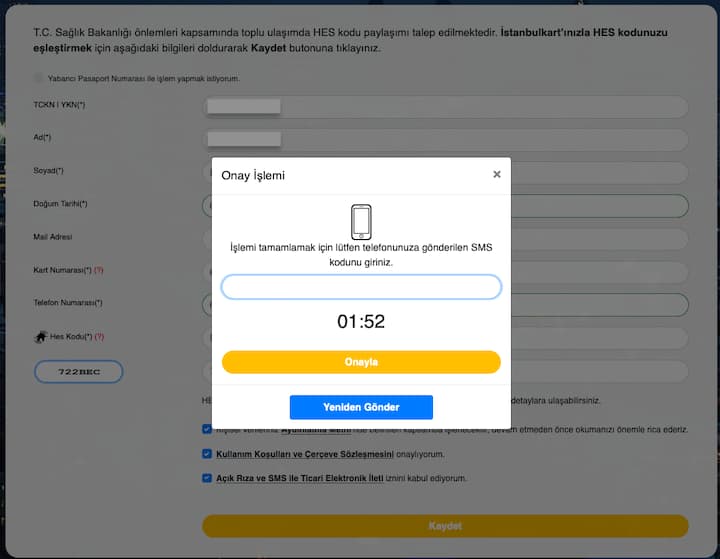The height and width of the screenshot is (559, 720).
Task: Select the Ad name input field
Action: pos(445,140)
